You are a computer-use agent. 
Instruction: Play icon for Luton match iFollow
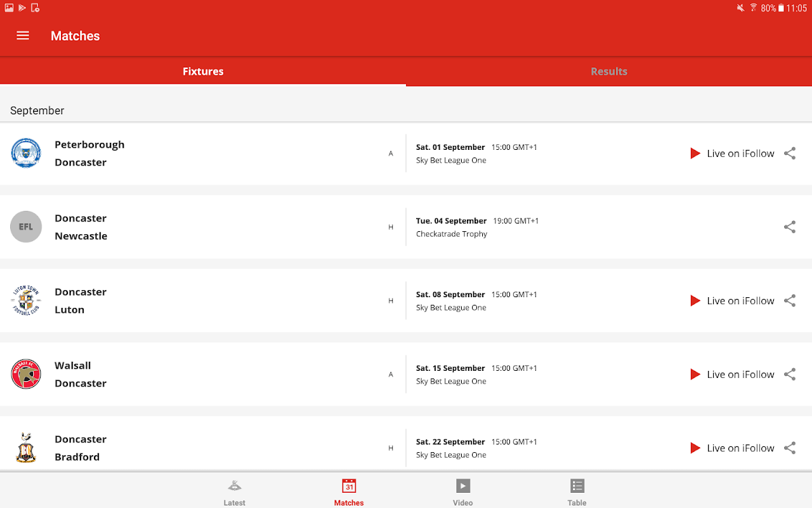tap(695, 300)
